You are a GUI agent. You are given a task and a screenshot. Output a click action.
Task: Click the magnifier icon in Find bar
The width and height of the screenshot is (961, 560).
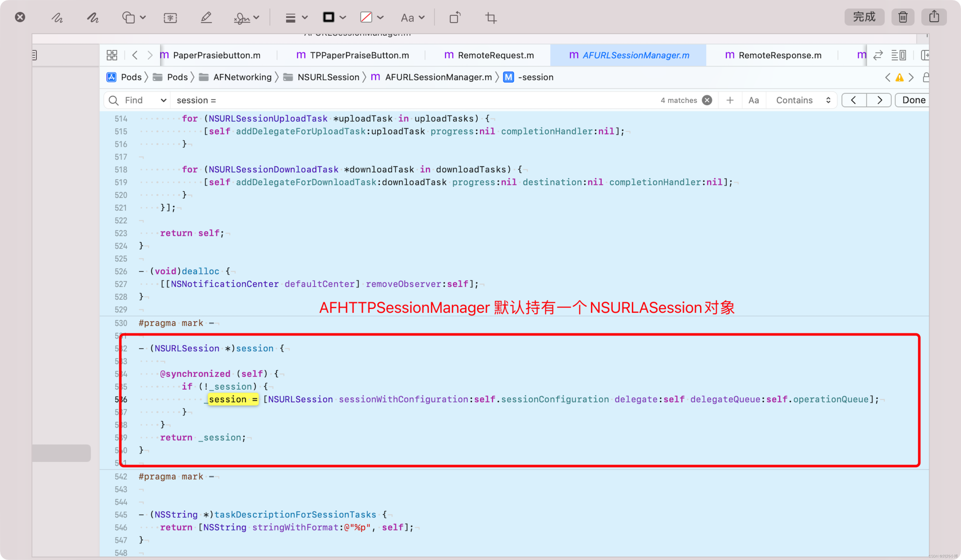pyautogui.click(x=113, y=100)
